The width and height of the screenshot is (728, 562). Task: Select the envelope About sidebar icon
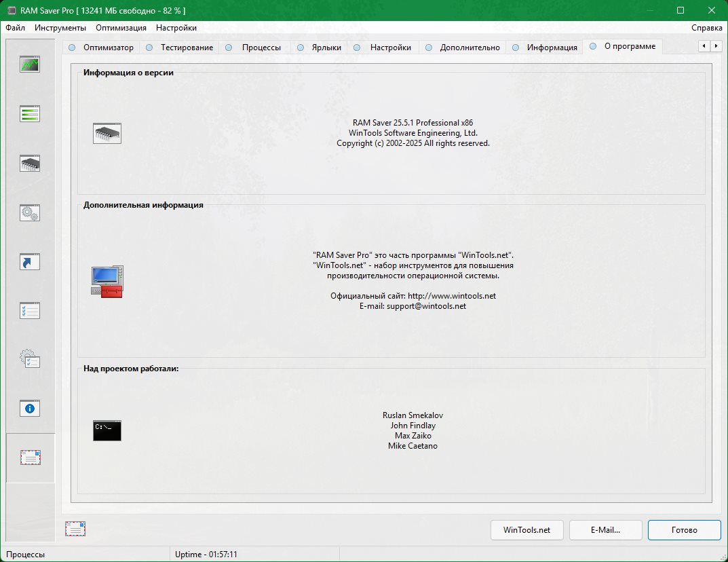30,457
